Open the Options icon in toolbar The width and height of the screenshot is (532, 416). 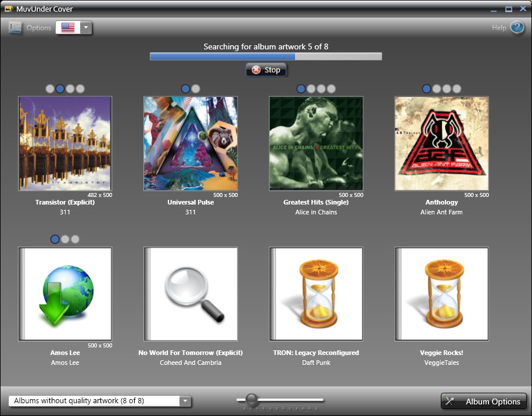tap(16, 27)
